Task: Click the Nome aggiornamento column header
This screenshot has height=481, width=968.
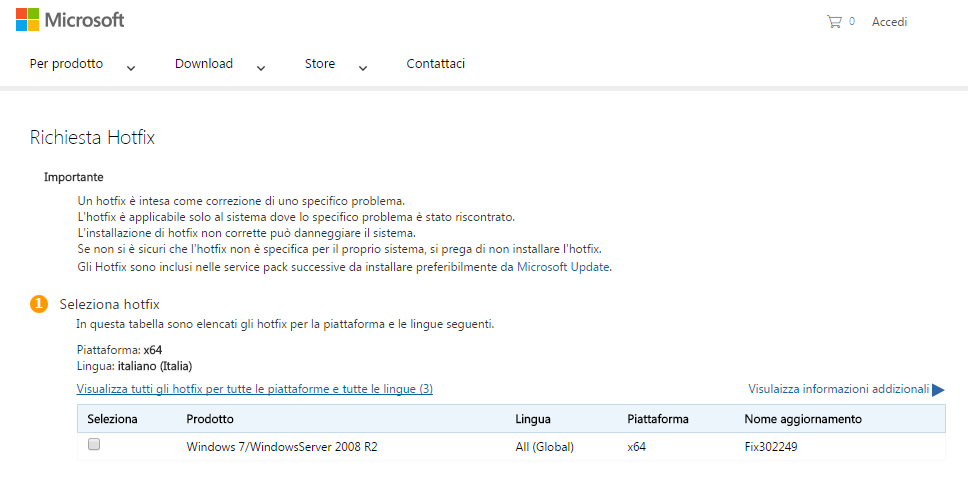Action: (x=803, y=419)
